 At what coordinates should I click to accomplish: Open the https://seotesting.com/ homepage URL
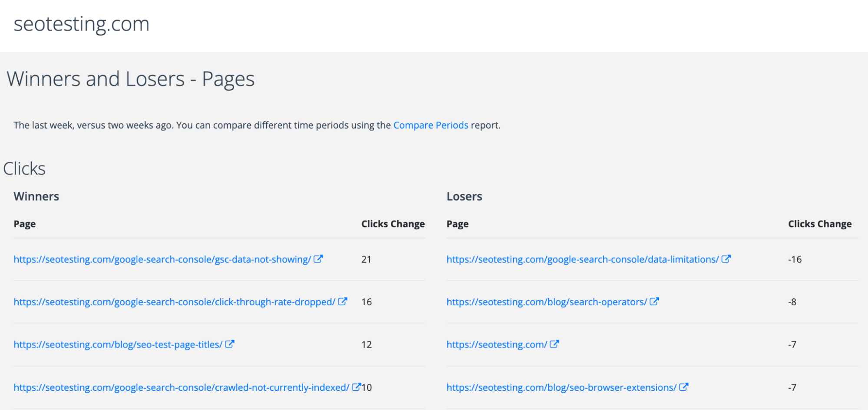497,344
